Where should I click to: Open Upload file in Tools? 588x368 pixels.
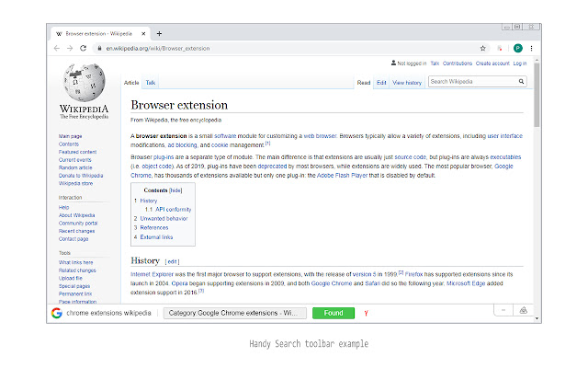click(x=70, y=278)
